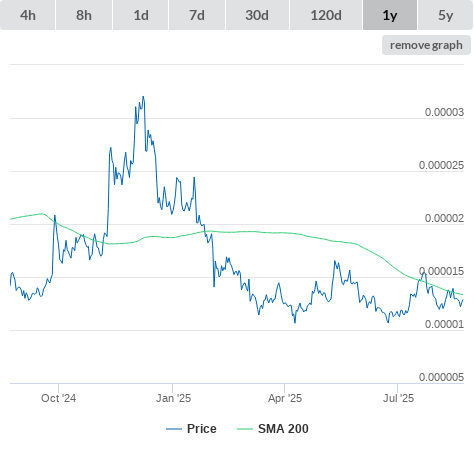
Task: Click the Jul '25 axis label
Action: point(398,398)
